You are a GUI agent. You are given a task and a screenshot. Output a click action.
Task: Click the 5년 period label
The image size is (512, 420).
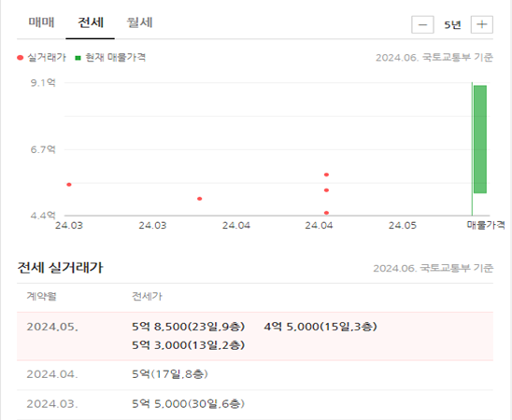[x=452, y=25]
